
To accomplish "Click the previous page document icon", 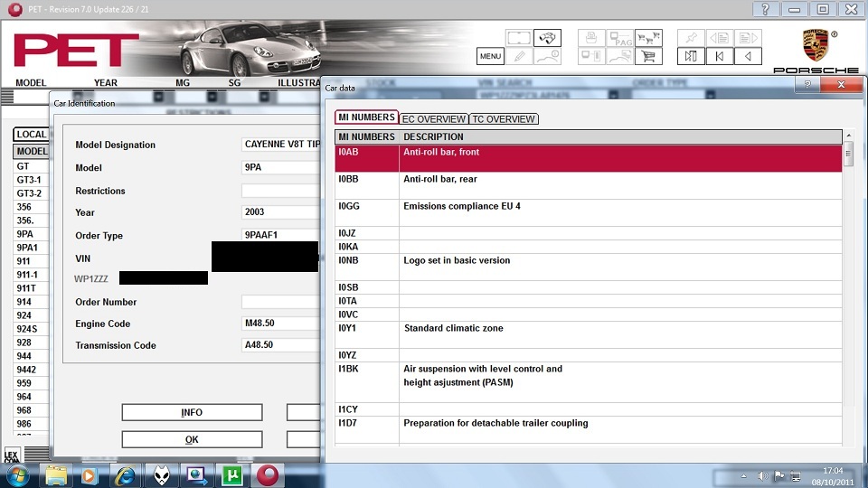I will click(720, 38).
